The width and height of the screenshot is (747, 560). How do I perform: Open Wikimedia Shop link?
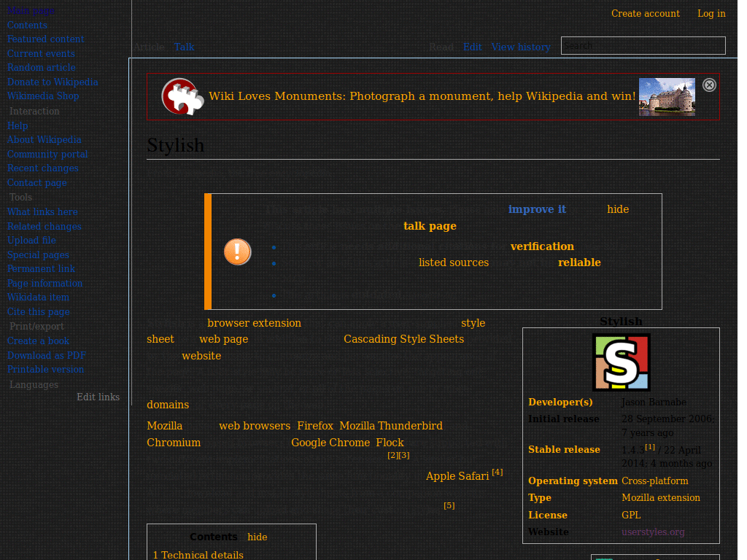click(x=43, y=96)
